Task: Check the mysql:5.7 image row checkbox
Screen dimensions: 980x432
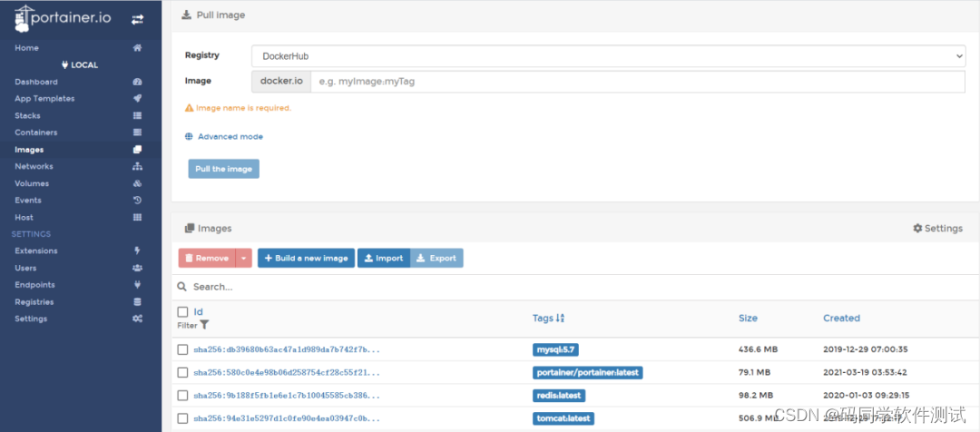Action: [182, 349]
